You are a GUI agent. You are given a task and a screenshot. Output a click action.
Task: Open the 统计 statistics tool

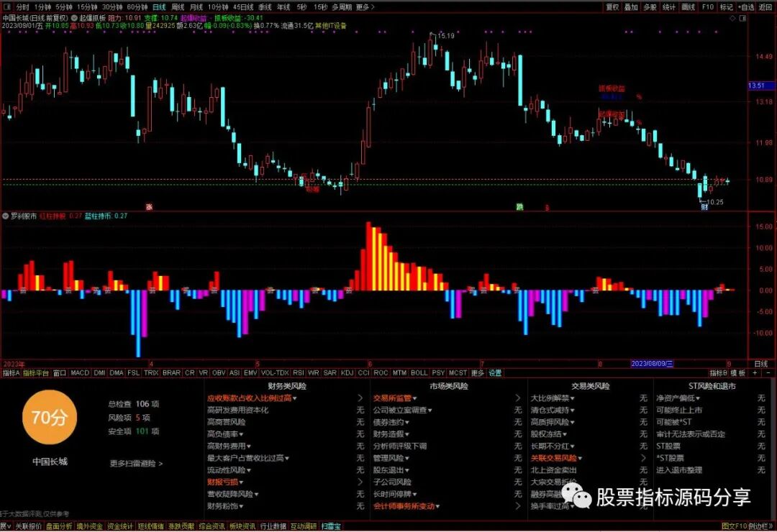(668, 7)
